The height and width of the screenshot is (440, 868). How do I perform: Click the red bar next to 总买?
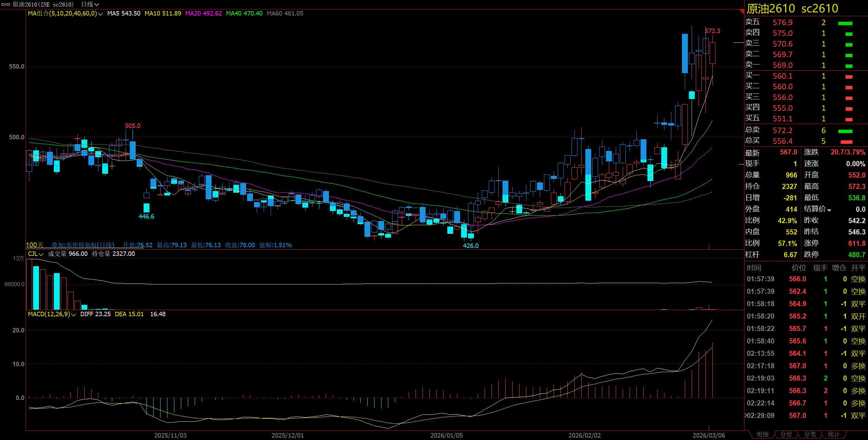pyautogui.click(x=846, y=142)
